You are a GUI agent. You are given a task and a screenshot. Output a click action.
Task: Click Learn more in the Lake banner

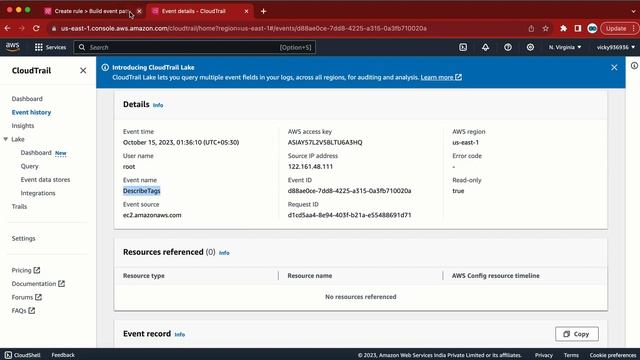coord(441,77)
